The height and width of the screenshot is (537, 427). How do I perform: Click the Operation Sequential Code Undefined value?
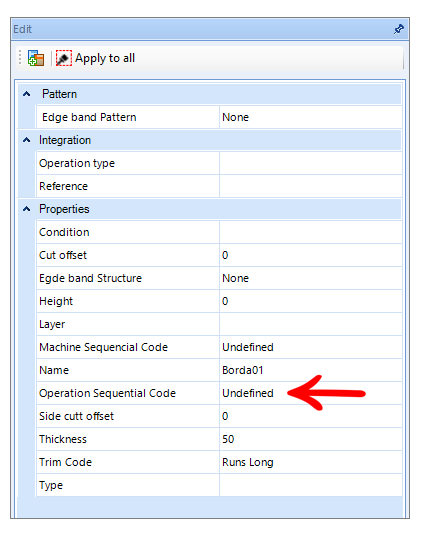point(311,393)
